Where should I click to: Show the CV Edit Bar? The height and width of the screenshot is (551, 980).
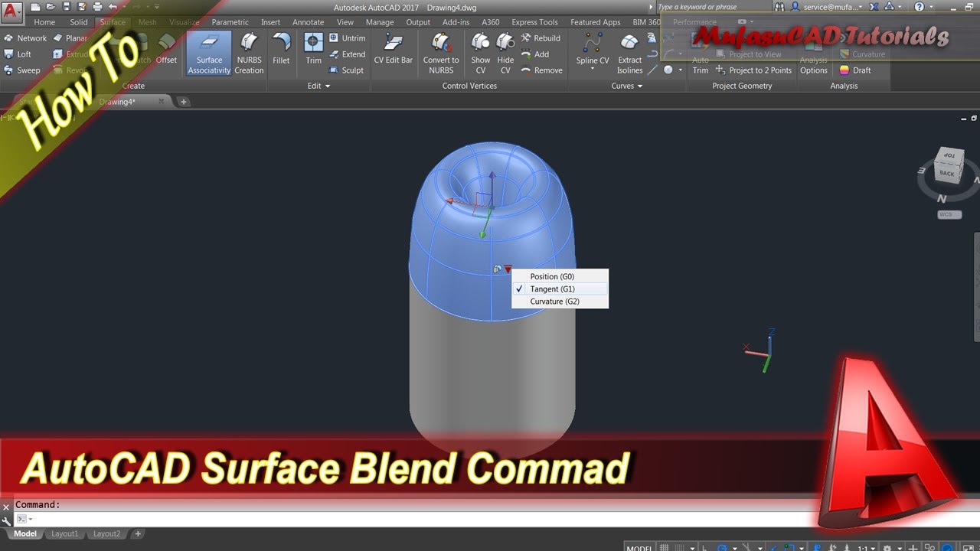pyautogui.click(x=394, y=49)
